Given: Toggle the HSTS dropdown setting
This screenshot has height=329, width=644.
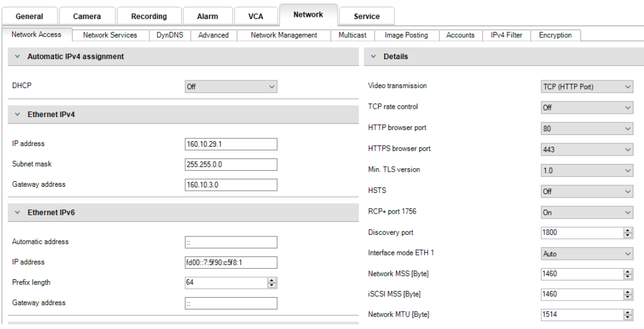Looking at the screenshot, I should pyautogui.click(x=587, y=191).
